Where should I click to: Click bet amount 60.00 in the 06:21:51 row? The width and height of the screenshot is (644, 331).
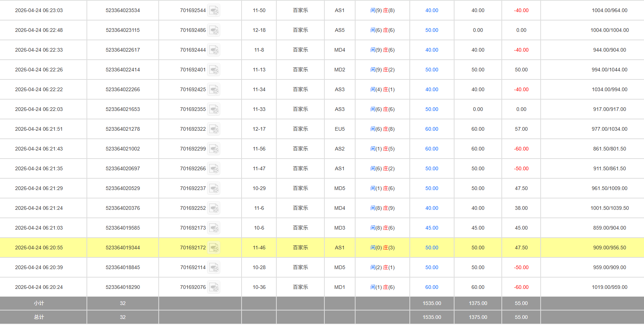(x=432, y=129)
